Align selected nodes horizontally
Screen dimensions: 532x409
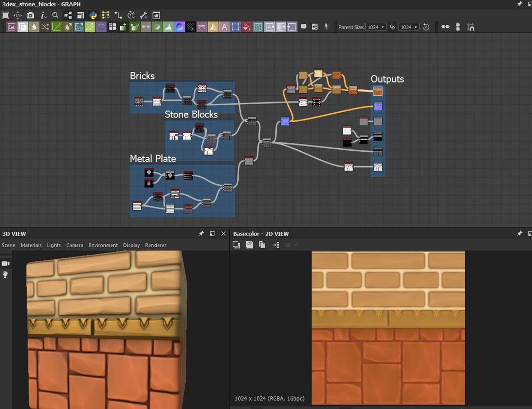click(x=445, y=27)
